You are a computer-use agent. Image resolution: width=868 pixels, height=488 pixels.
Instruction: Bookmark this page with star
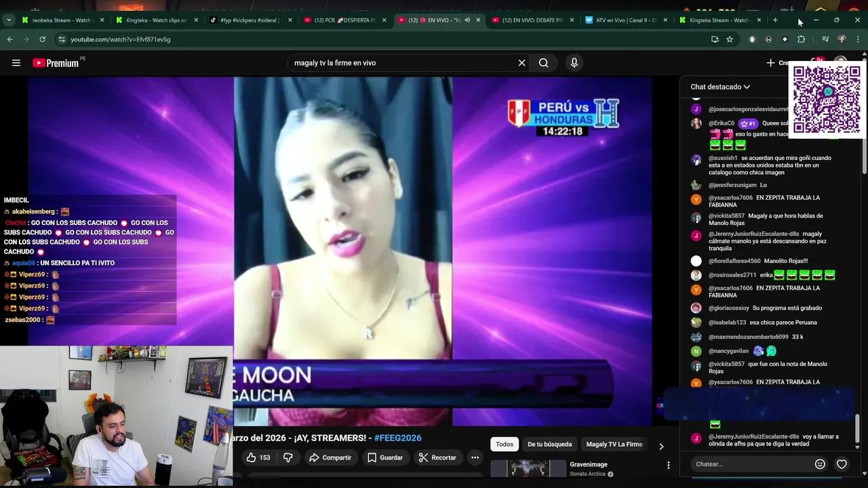(x=730, y=39)
